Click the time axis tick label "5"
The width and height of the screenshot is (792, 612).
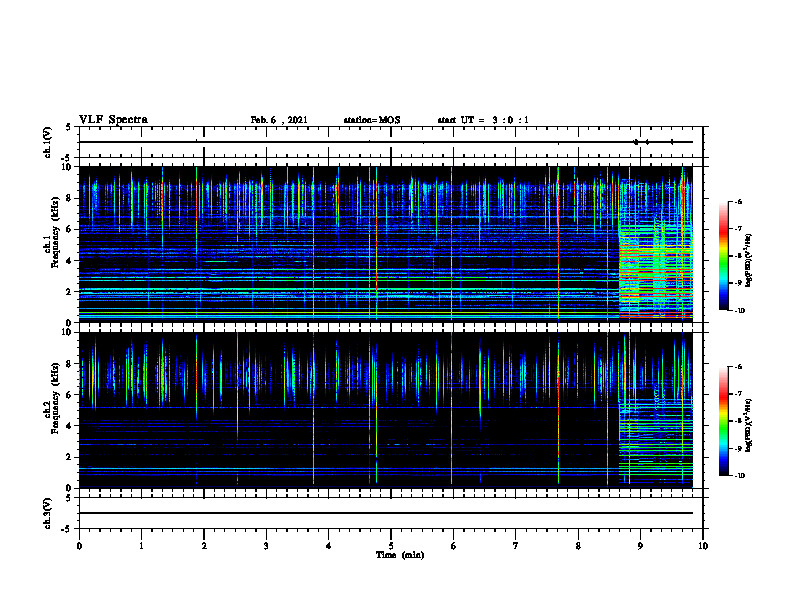click(x=391, y=546)
